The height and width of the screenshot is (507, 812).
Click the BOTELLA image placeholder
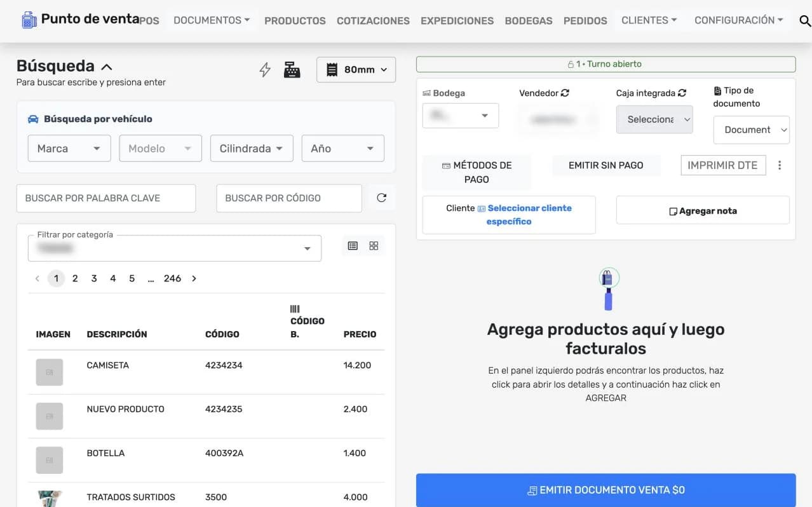tap(50, 460)
